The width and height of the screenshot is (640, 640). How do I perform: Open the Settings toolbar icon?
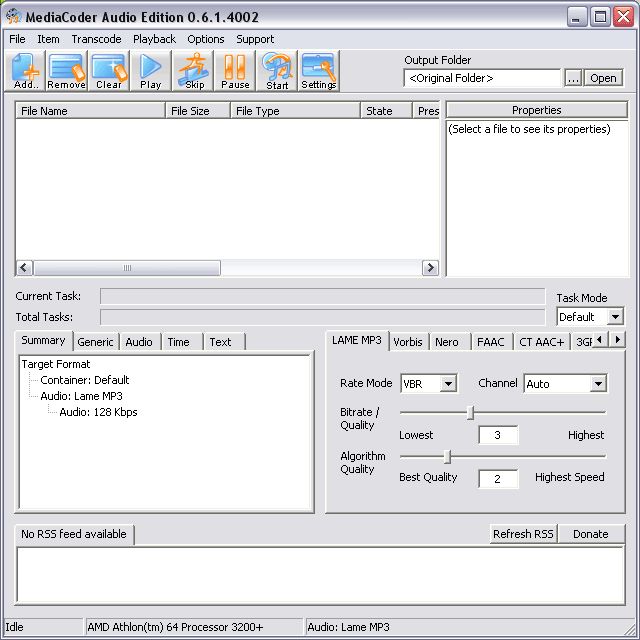pyautogui.click(x=319, y=71)
